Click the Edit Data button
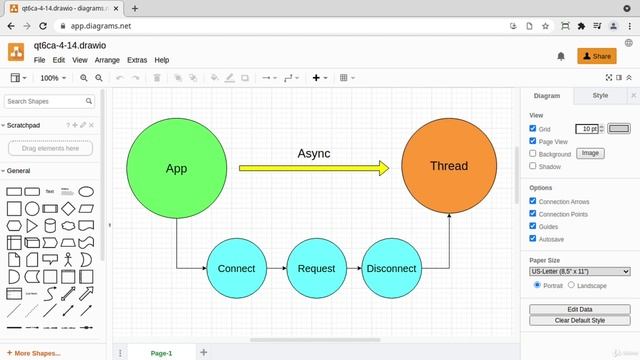The width and height of the screenshot is (640, 360). pos(580,309)
